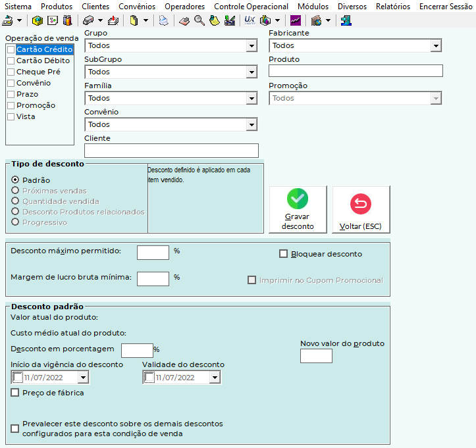Click Encerrar Sessão in menu bar
This screenshot has height=448, width=476.
(x=446, y=7)
